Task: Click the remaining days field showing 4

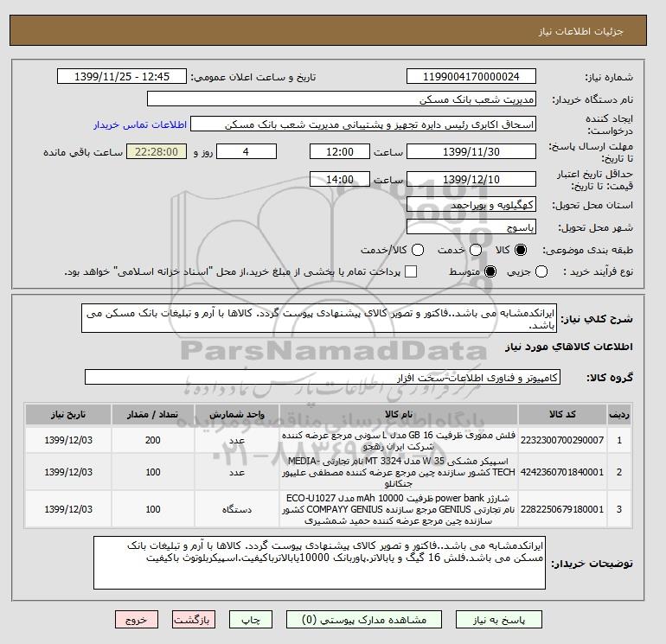Action: pos(247,151)
